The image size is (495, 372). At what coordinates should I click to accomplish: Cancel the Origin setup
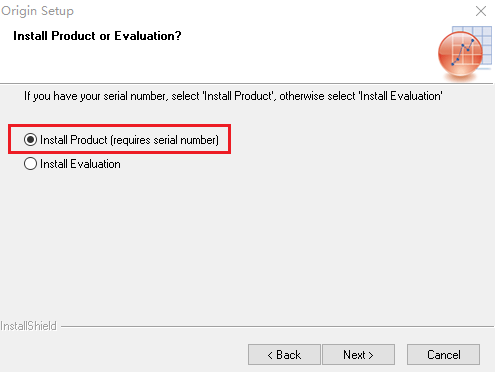[443, 355]
